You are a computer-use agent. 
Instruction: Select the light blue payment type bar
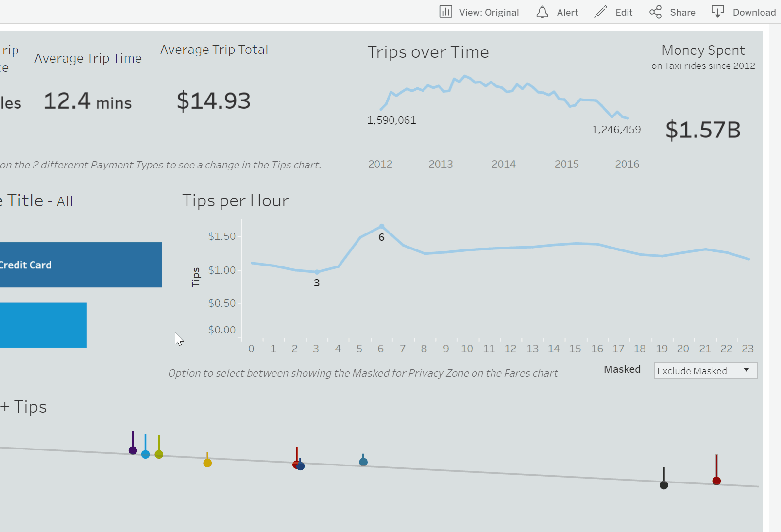coord(44,325)
